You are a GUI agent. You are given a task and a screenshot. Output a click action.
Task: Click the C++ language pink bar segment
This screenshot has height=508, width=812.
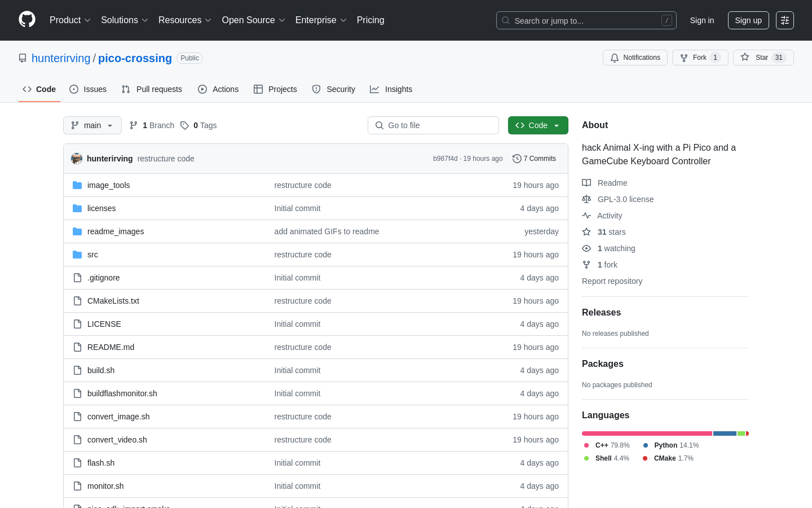[647, 433]
